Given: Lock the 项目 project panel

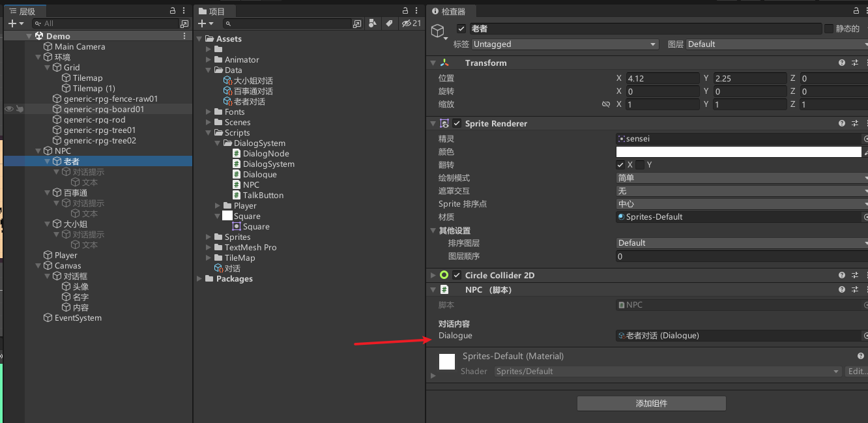Looking at the screenshot, I should click(405, 11).
